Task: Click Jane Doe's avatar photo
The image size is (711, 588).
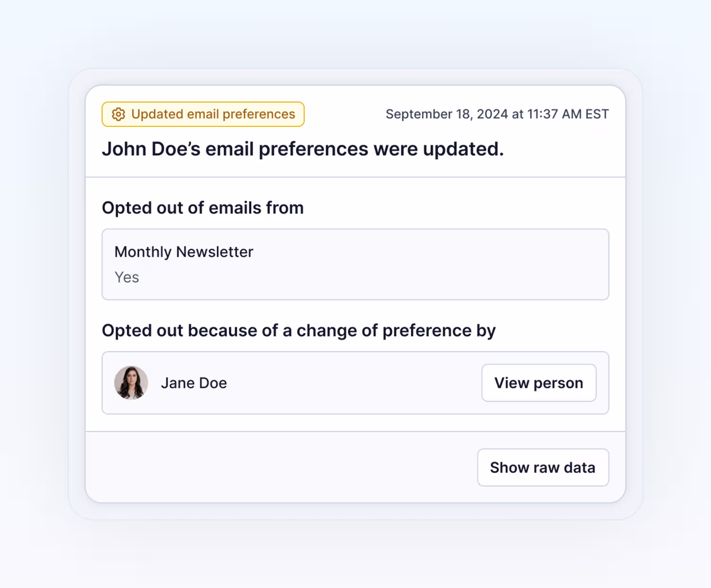Action: pyautogui.click(x=131, y=383)
